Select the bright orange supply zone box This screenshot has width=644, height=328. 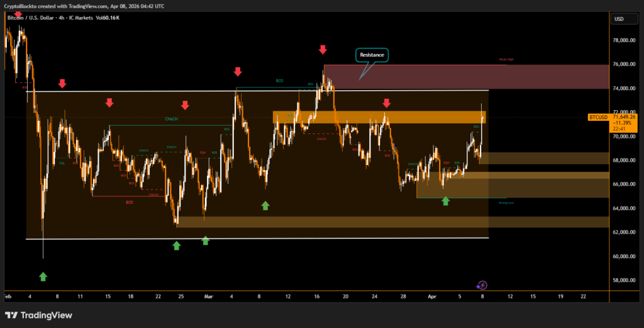(379, 117)
